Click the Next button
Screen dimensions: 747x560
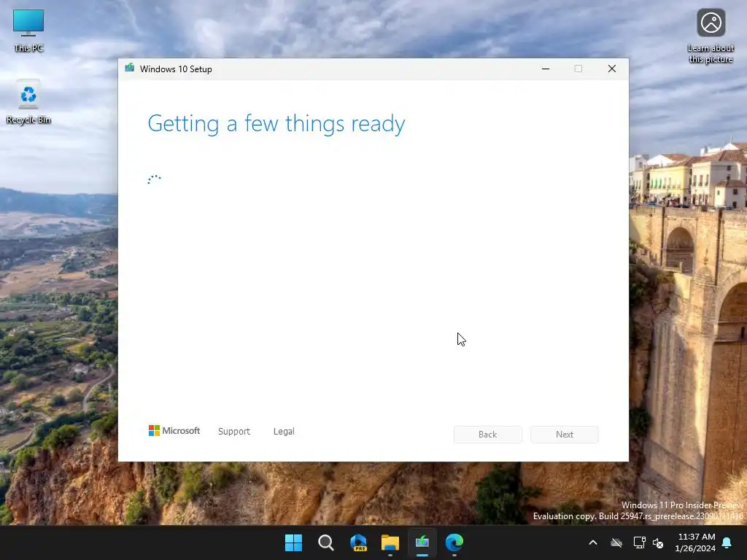pos(565,435)
